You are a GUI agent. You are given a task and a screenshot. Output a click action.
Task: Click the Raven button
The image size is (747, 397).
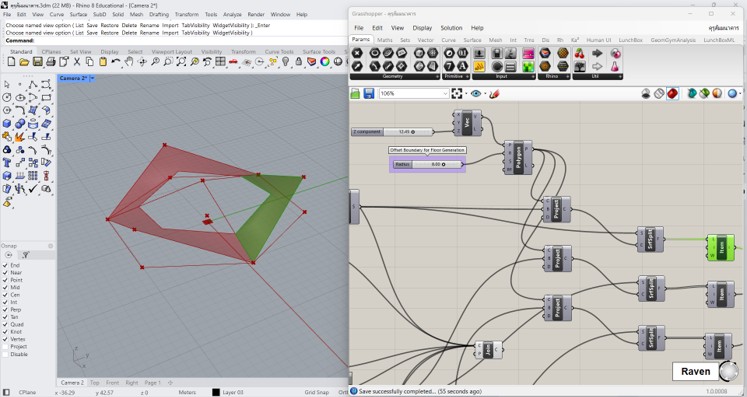point(696,371)
